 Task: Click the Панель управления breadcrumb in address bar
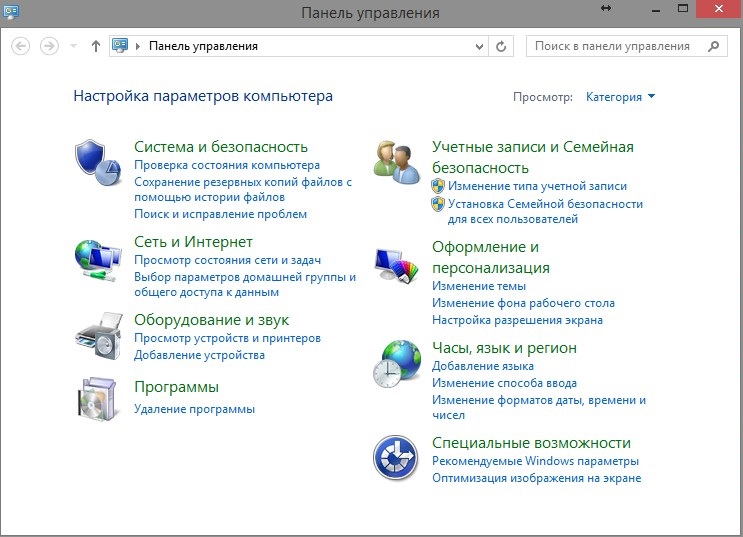tap(203, 46)
